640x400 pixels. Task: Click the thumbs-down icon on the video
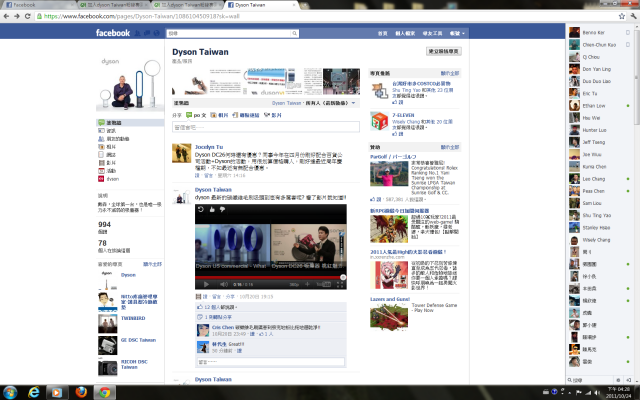click(222, 209)
